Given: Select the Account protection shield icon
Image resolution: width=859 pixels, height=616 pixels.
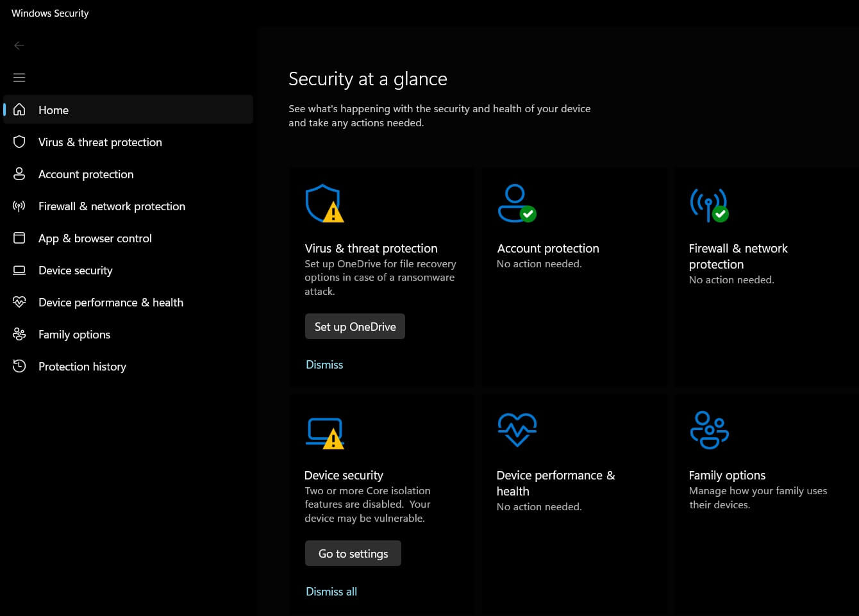Looking at the screenshot, I should tap(517, 203).
